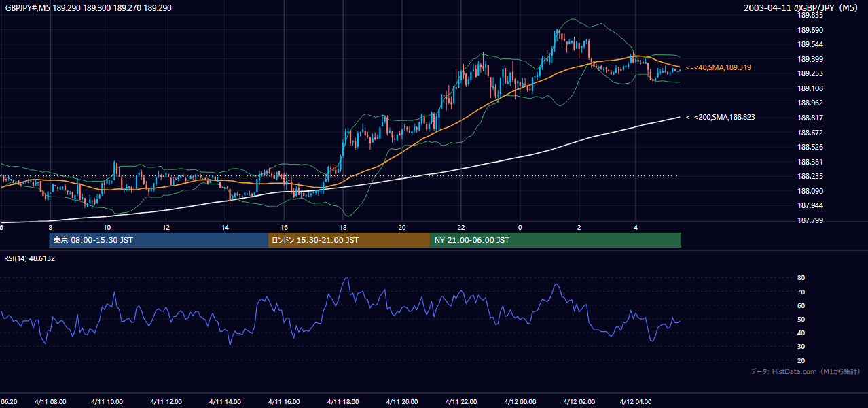Viewport: 868px width, 408px height.
Task: Click price axis label 189.108
Action: click(x=810, y=89)
